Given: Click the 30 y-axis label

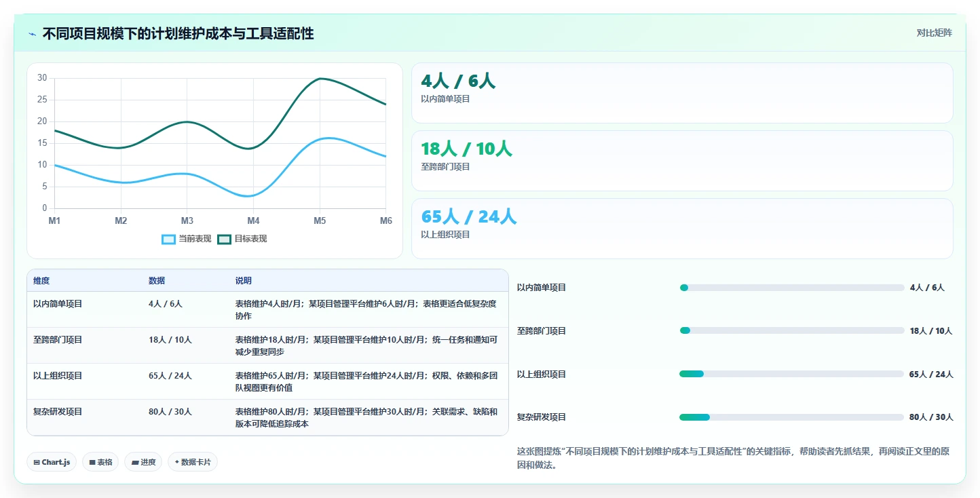Looking at the screenshot, I should 42,78.
